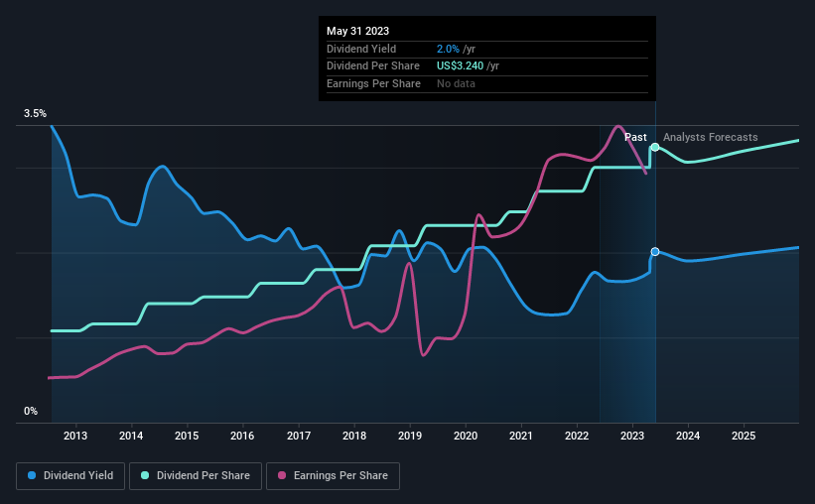Click the blue dividend yield marker at May 2023

655,251
